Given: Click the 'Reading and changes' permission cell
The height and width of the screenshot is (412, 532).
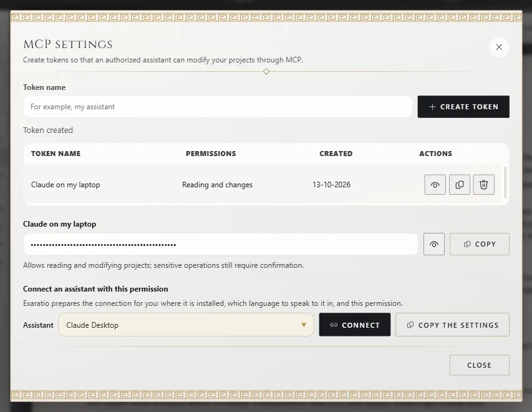Looking at the screenshot, I should tap(217, 184).
